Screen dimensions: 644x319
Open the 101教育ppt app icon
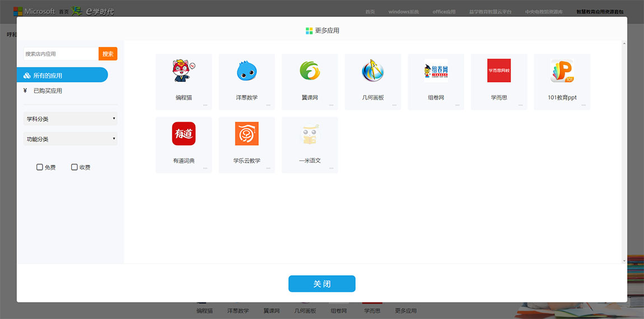(x=562, y=71)
